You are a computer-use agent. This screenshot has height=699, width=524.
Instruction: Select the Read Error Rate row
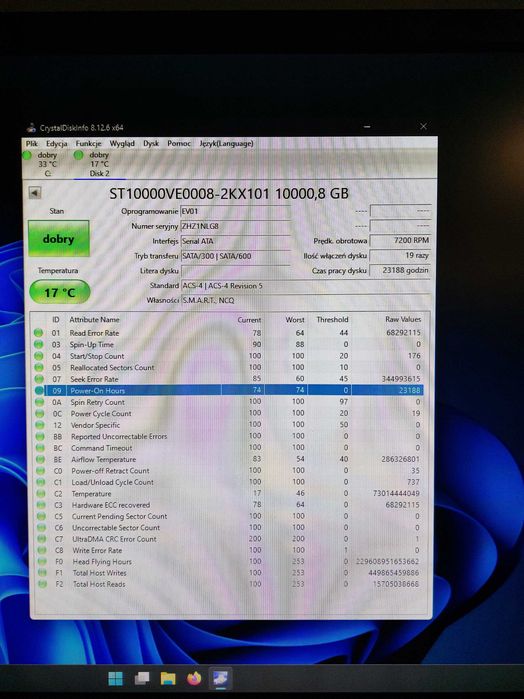[227, 333]
